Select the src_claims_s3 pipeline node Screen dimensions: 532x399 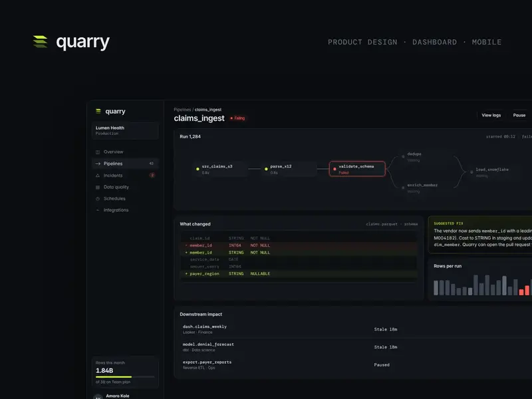coord(219,169)
